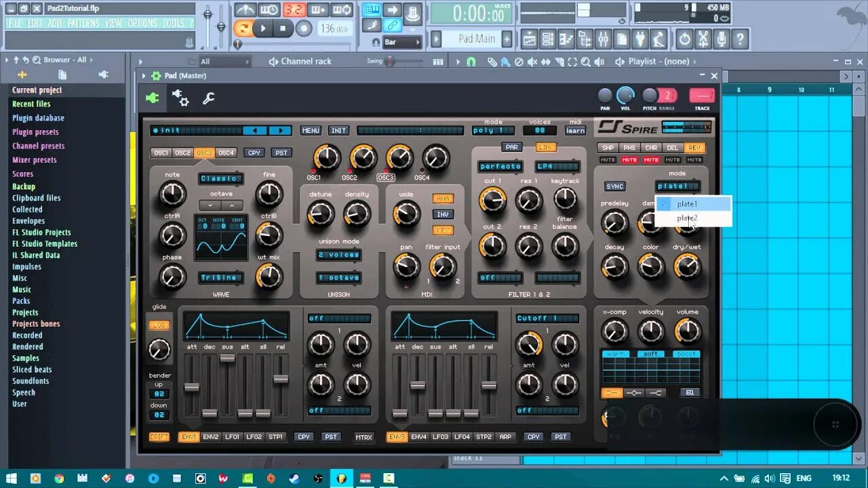Select next preset with right arrow
Screen dimensions: 868x488
point(279,131)
